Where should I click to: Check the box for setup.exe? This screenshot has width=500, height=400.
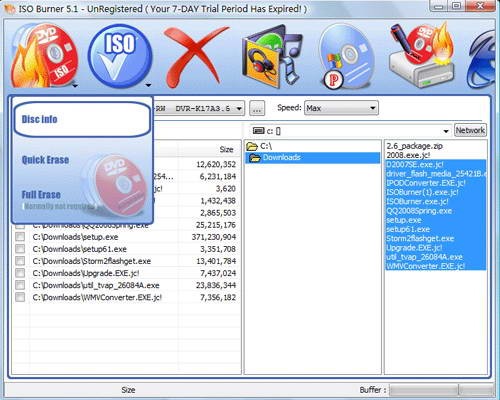(x=20, y=237)
